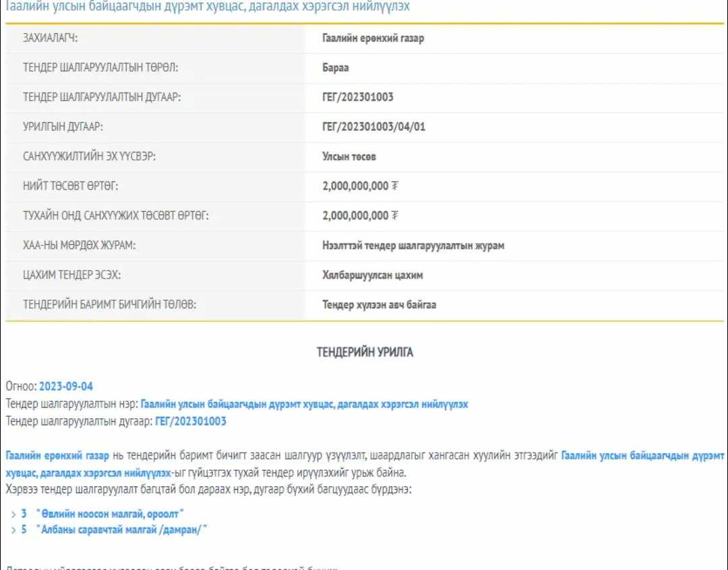Open lot "Өвлийн ноосон малгай, ороолт"
Screen dimensions: 728x570
pyautogui.click(x=110, y=514)
